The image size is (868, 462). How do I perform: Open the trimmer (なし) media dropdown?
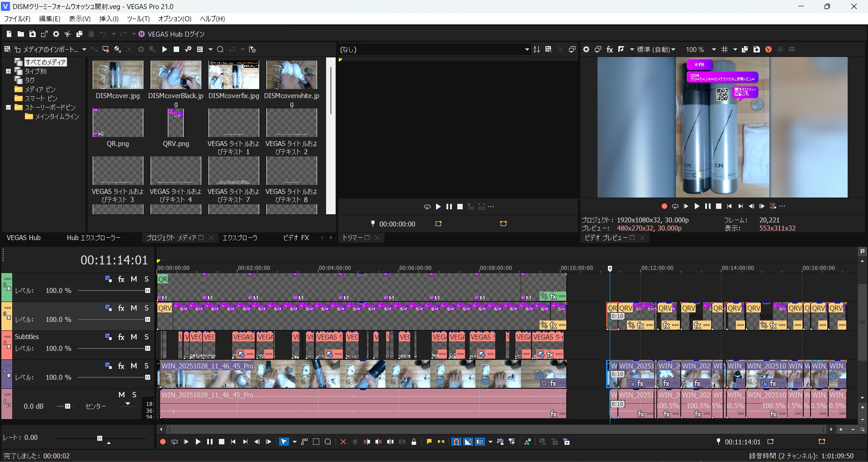[x=526, y=50]
